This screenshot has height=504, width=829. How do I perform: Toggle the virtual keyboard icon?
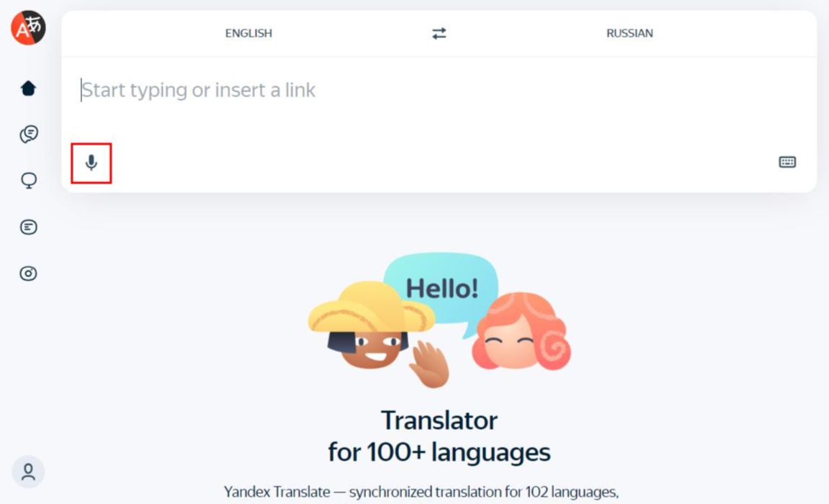(787, 162)
